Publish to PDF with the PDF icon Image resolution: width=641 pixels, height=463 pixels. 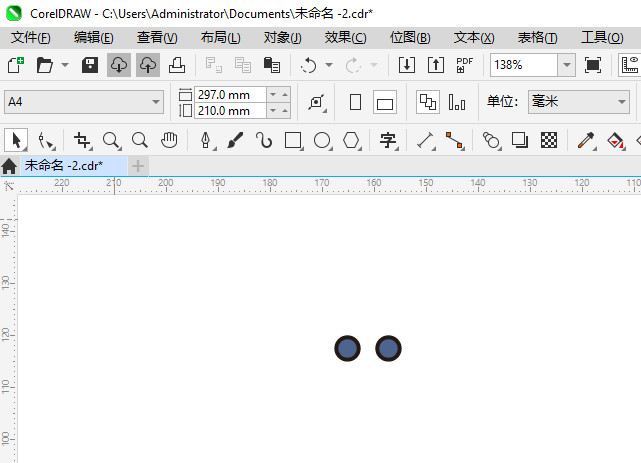[464, 65]
